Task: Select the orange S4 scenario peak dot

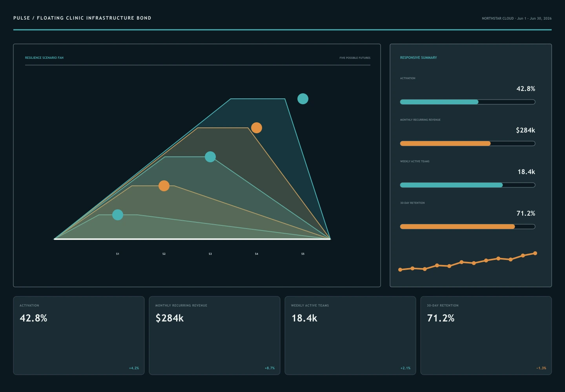Action: click(257, 128)
